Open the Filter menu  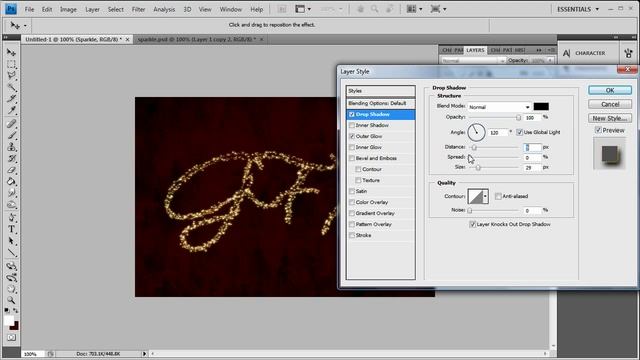pos(138,9)
